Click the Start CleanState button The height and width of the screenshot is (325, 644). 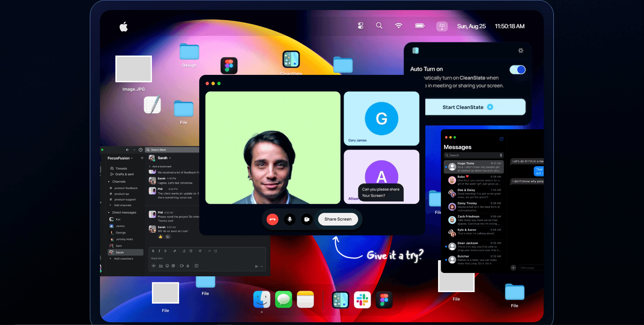475,107
